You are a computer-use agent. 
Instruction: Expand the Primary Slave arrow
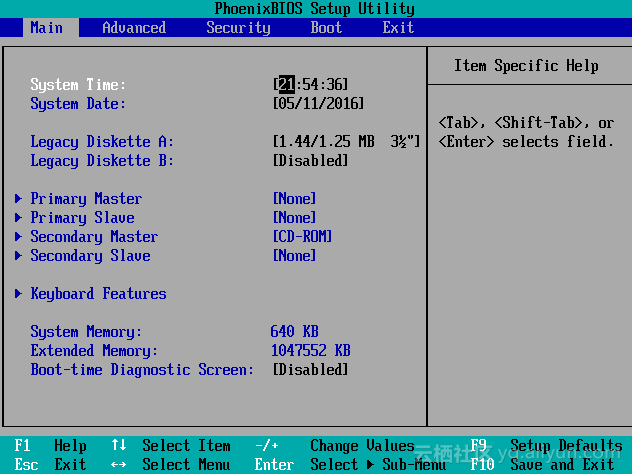(18, 218)
